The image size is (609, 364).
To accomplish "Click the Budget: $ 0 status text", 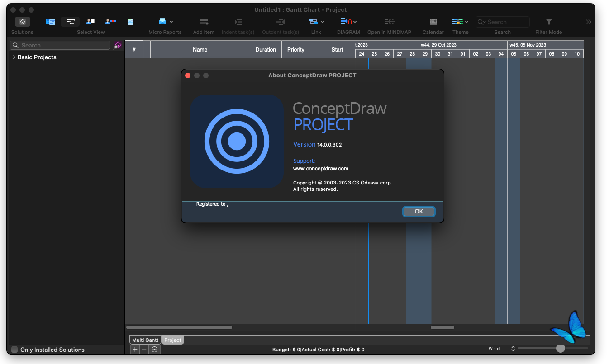I will [x=286, y=350].
